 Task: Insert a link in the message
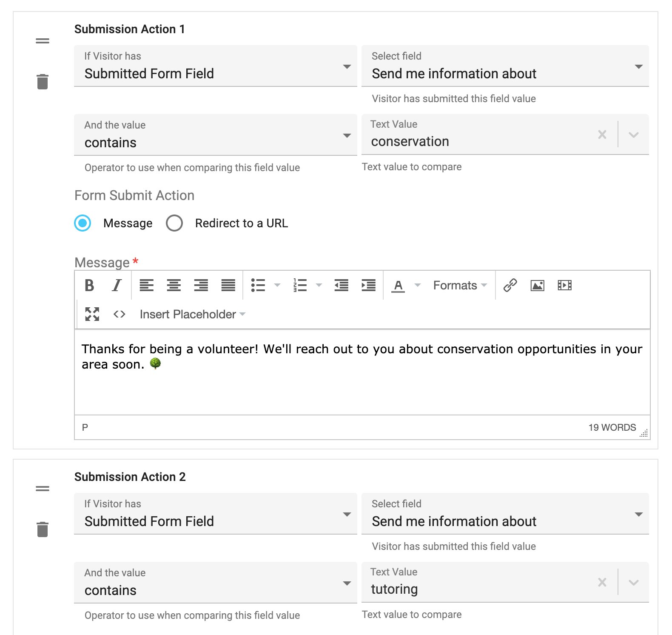pyautogui.click(x=510, y=285)
